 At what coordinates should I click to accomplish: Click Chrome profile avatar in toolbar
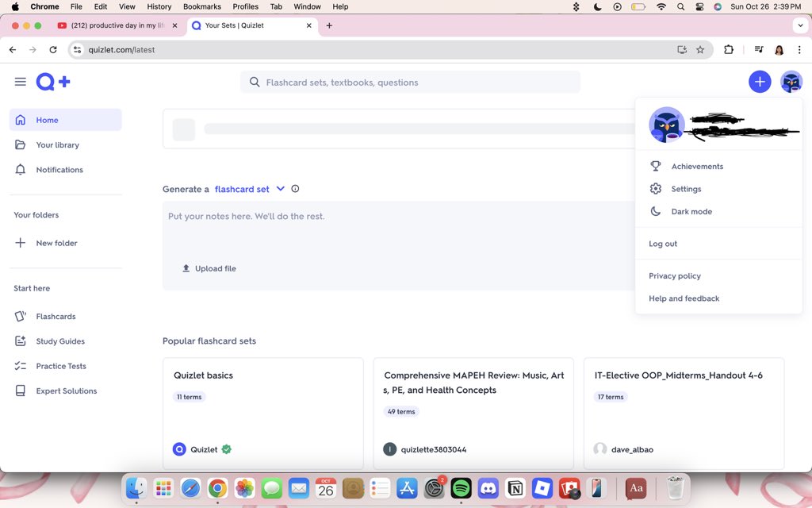coord(779,50)
